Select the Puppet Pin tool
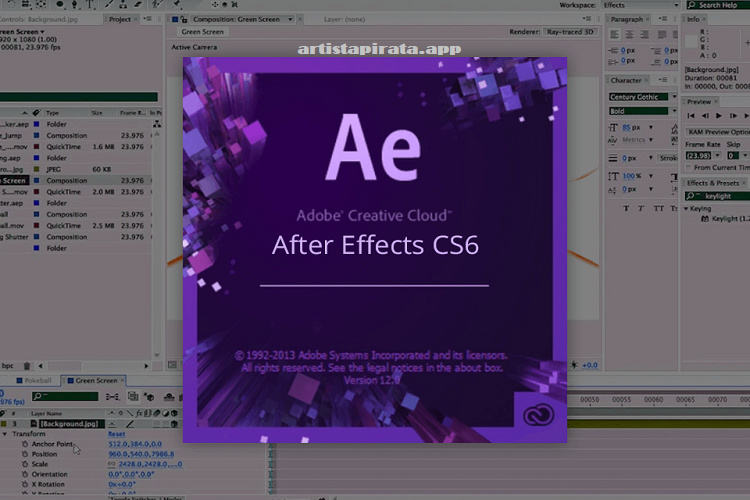This screenshot has height=500, width=750. click(x=176, y=4)
